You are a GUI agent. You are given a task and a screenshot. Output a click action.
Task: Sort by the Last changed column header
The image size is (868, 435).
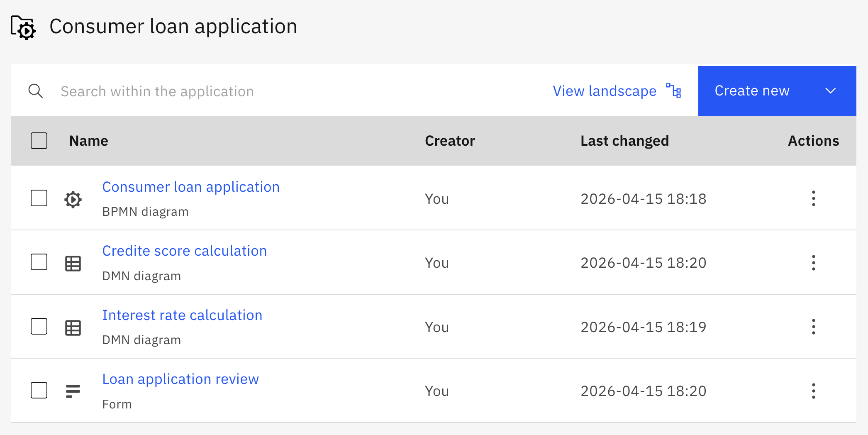(x=624, y=141)
